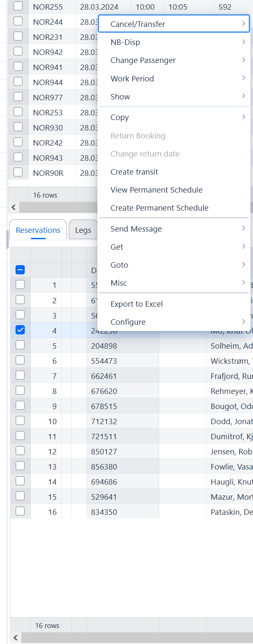
Task: Check the box for NOR255 row
Action: (18, 6)
